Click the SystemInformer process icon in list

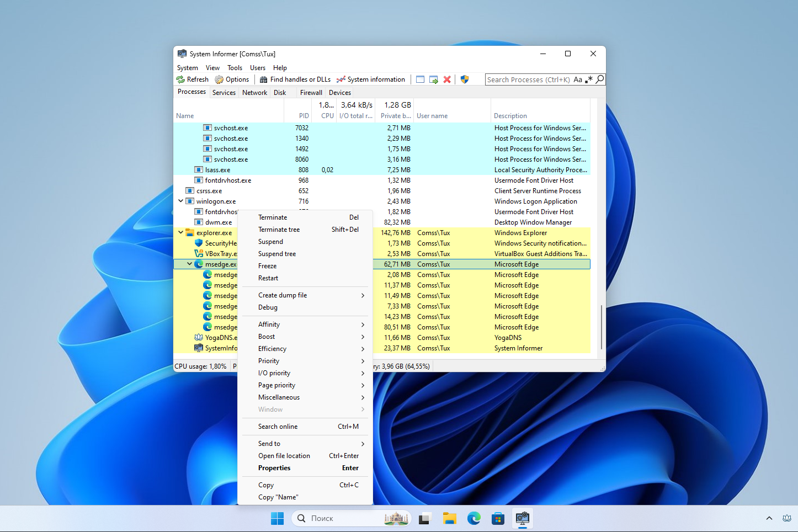coord(199,348)
